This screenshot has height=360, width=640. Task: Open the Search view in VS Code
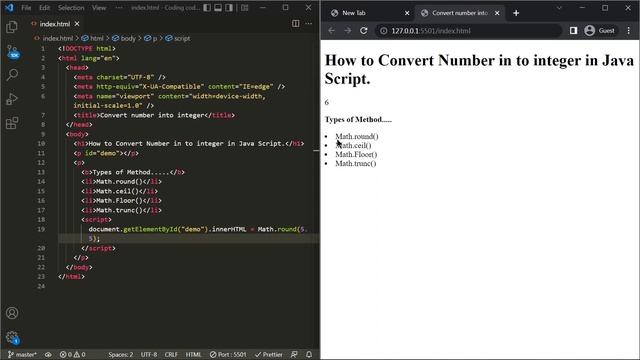tap(12, 75)
